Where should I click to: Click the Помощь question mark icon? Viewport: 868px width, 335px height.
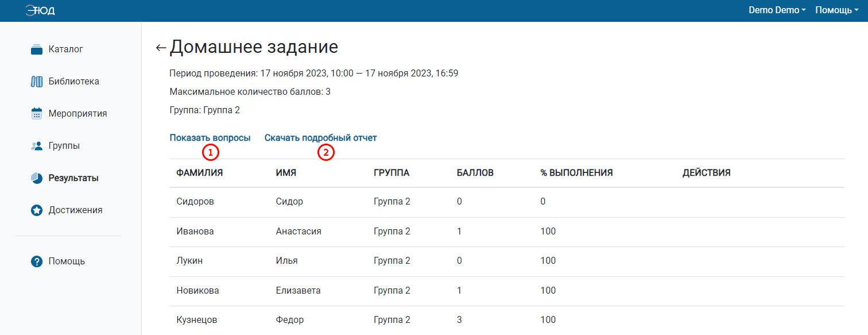37,261
